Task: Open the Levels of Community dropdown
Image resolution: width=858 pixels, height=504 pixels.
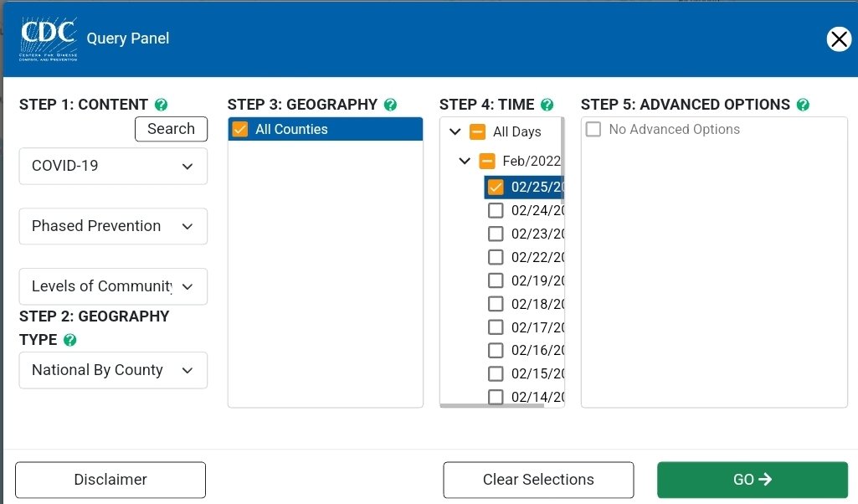Action: coord(113,286)
